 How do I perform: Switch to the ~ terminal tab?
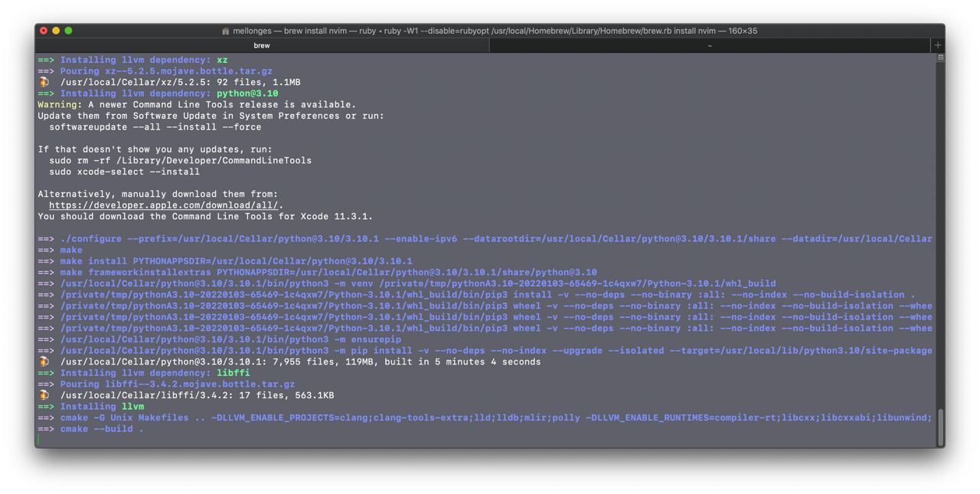point(710,45)
